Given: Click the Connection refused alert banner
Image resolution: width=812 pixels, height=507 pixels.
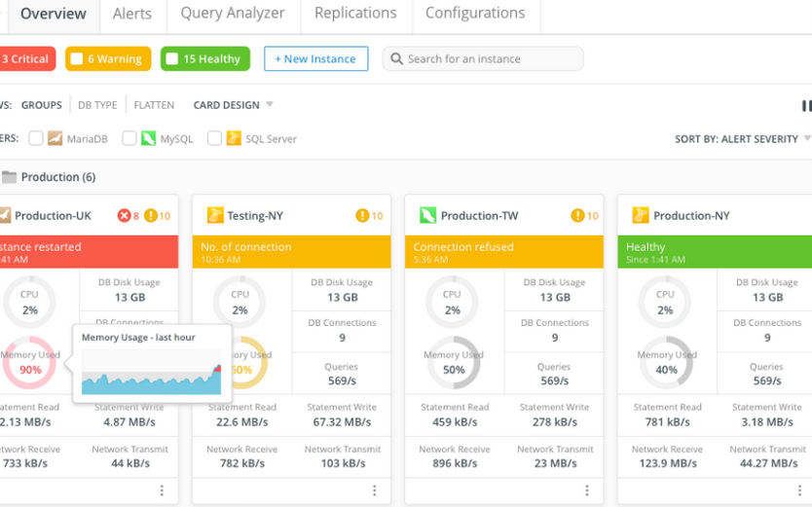Looking at the screenshot, I should [504, 252].
